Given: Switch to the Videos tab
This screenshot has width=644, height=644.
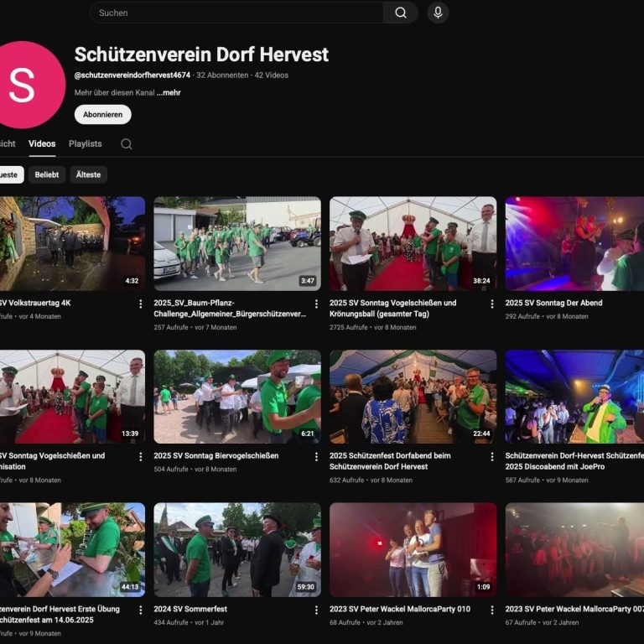Looking at the screenshot, I should click(42, 144).
